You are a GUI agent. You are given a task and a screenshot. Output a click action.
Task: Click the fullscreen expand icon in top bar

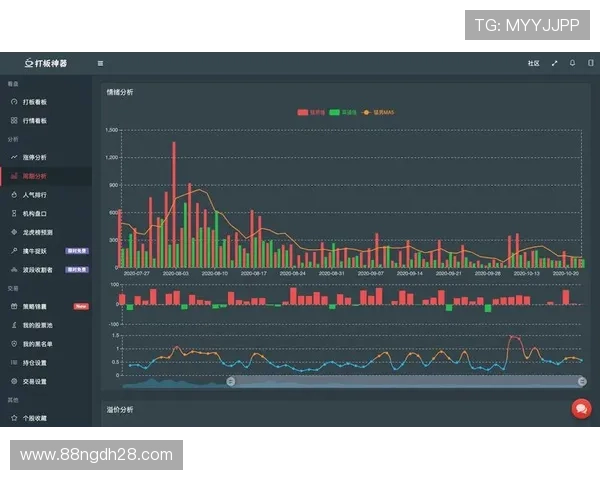coord(554,62)
